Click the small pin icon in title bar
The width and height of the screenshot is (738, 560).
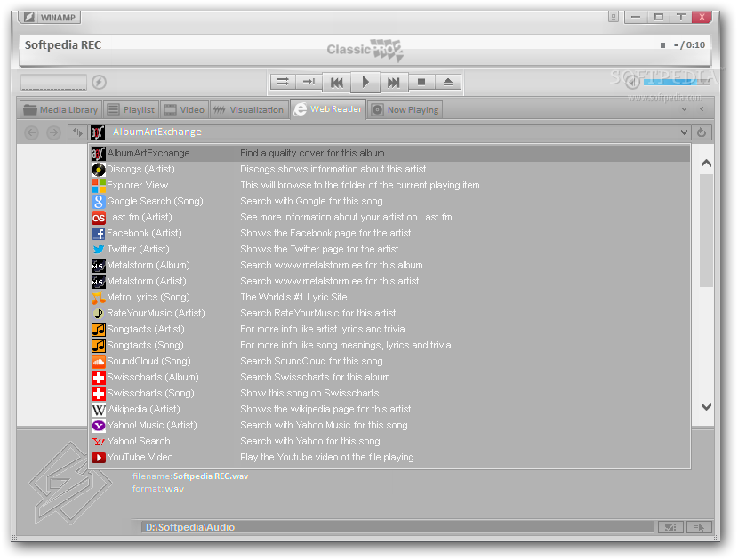coord(614,17)
